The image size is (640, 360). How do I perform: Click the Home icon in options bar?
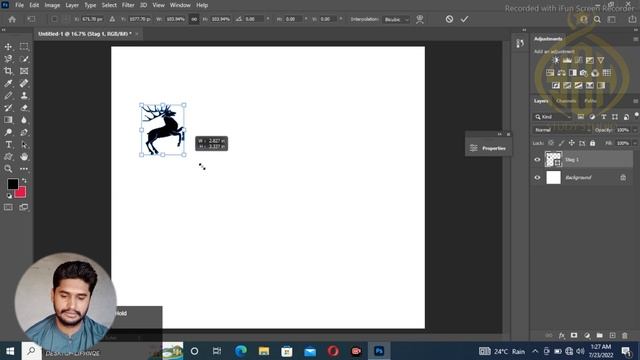pyautogui.click(x=12, y=19)
